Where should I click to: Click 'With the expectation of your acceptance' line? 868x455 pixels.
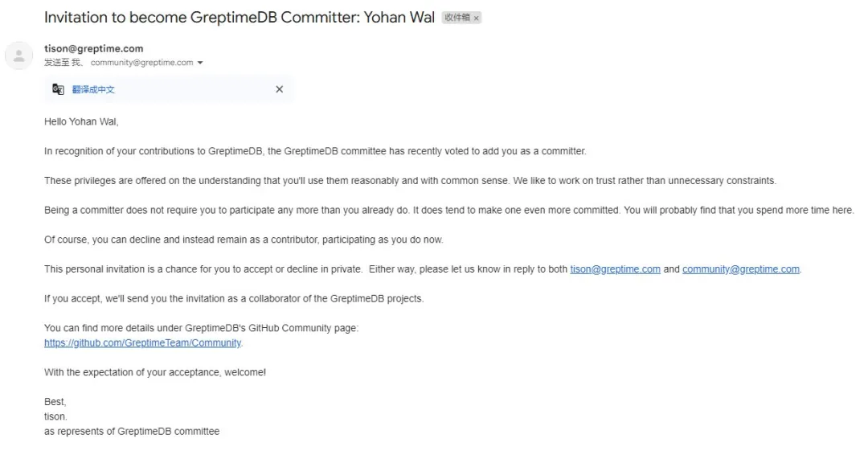(155, 372)
